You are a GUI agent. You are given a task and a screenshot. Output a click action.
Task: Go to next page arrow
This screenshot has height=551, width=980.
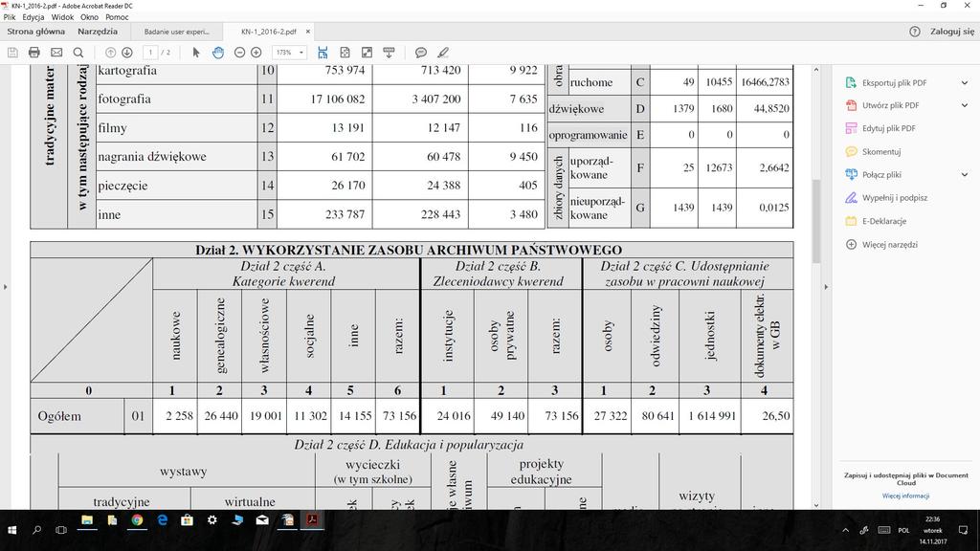pos(127,53)
